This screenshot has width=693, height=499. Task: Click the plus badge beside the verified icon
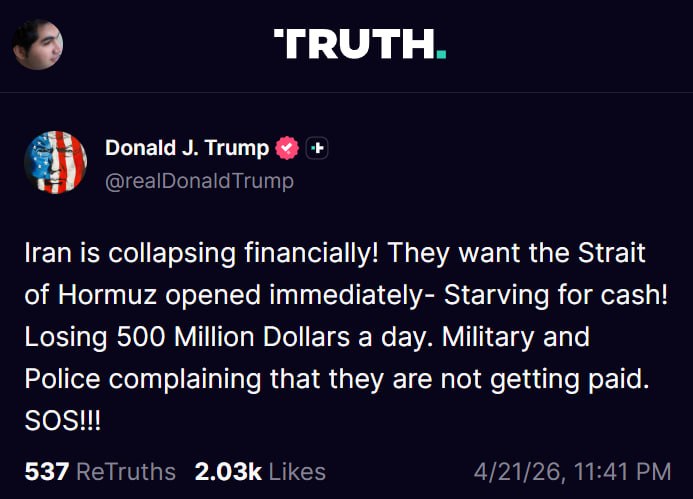tap(317, 148)
